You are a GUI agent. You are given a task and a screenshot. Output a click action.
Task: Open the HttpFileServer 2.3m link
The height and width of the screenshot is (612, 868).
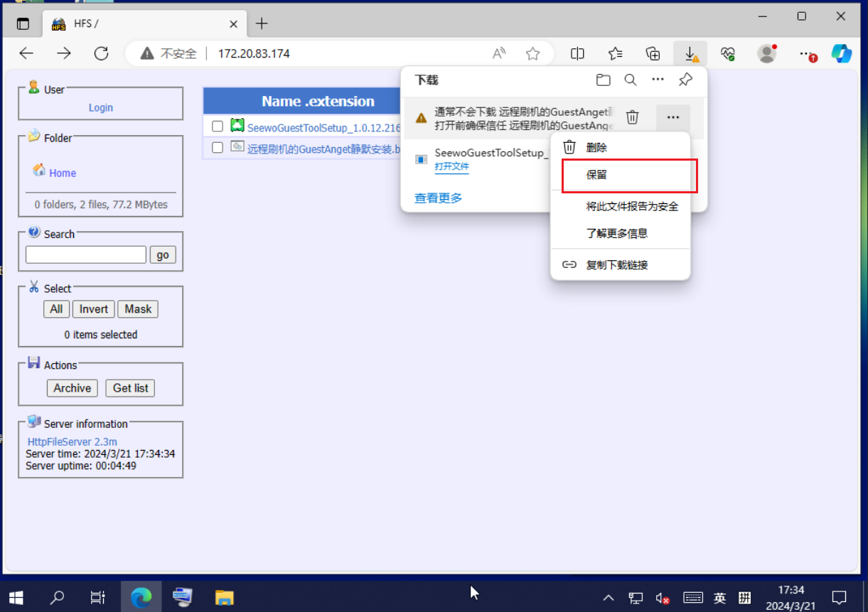click(73, 441)
